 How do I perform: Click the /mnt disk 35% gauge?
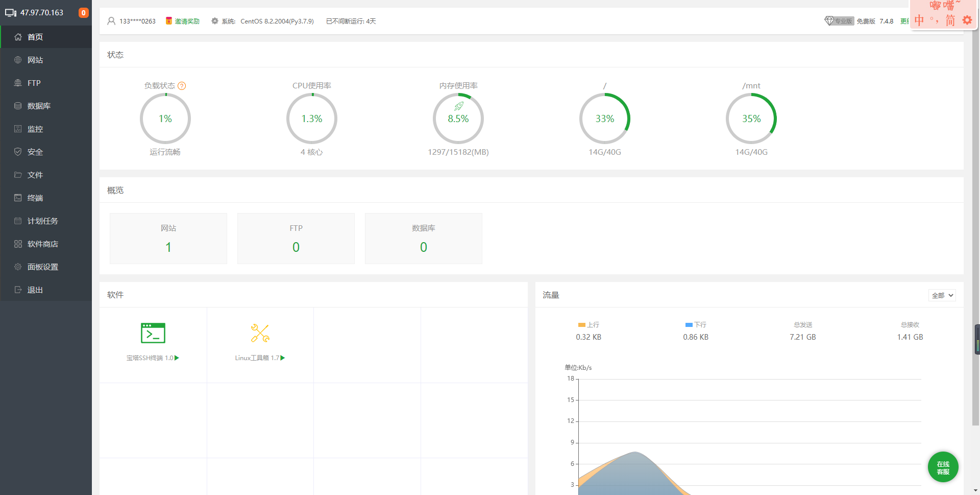coord(751,119)
